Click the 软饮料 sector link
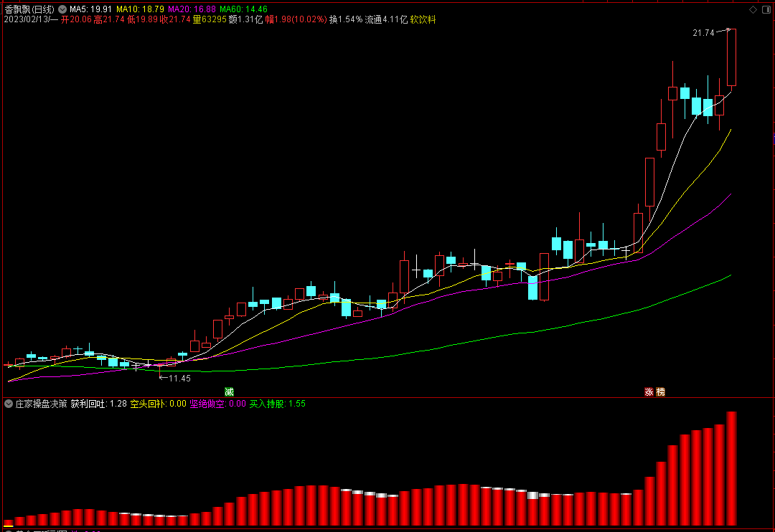The image size is (775, 532). (423, 20)
